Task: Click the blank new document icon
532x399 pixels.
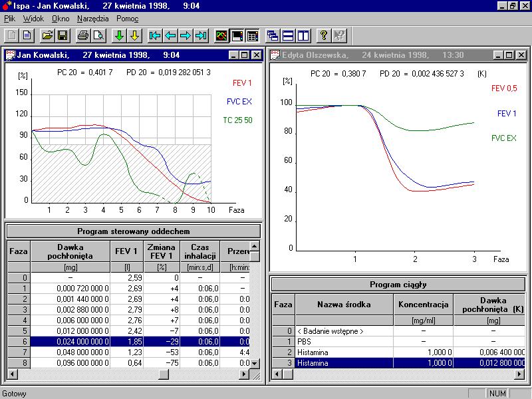Action: click(x=12, y=36)
